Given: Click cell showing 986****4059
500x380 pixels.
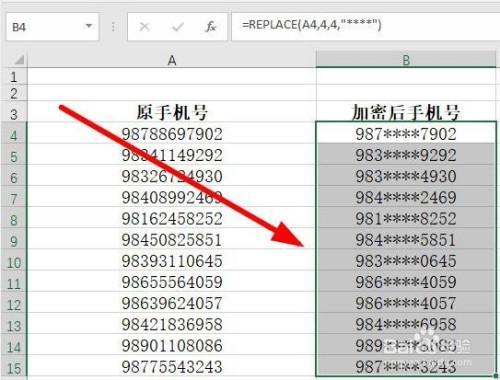Looking at the screenshot, I should 406,282.
